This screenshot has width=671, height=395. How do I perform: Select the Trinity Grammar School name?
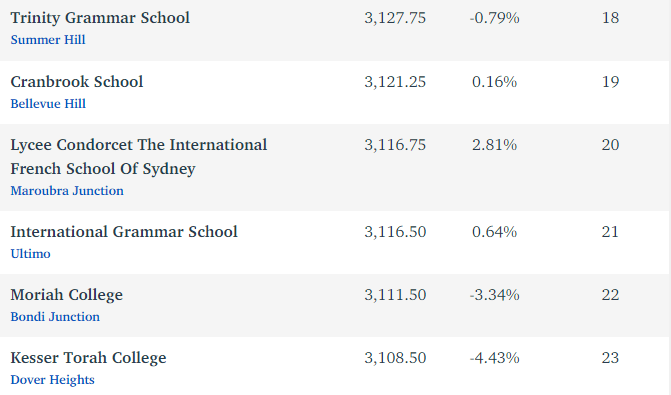100,18
